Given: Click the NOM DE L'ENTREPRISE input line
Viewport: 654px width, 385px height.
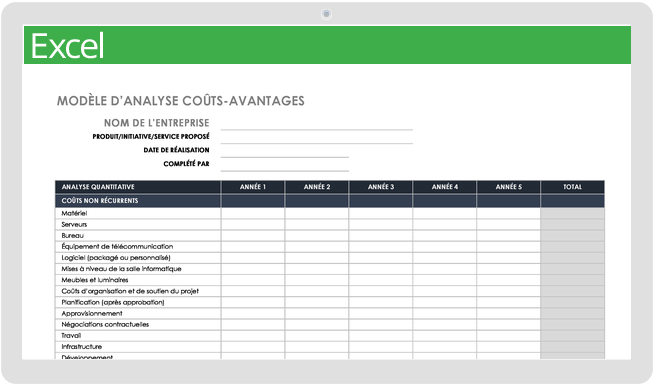Looking at the screenshot, I should [317, 124].
